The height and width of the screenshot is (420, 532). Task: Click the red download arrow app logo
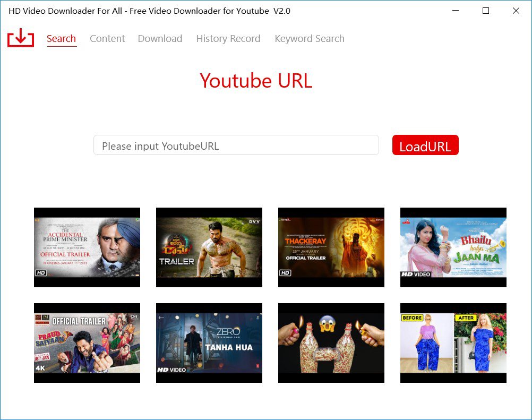tap(20, 38)
